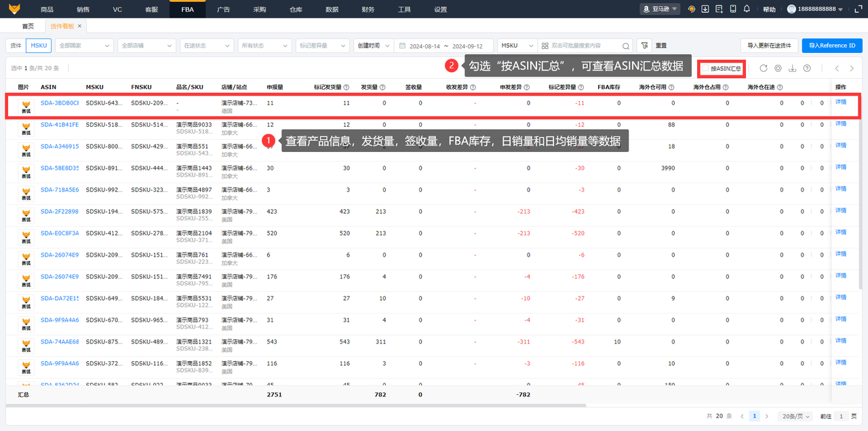Viewport: 868px width, 431px height.
Task: Open the 亚马逊 platform dropdown
Action: [659, 10]
